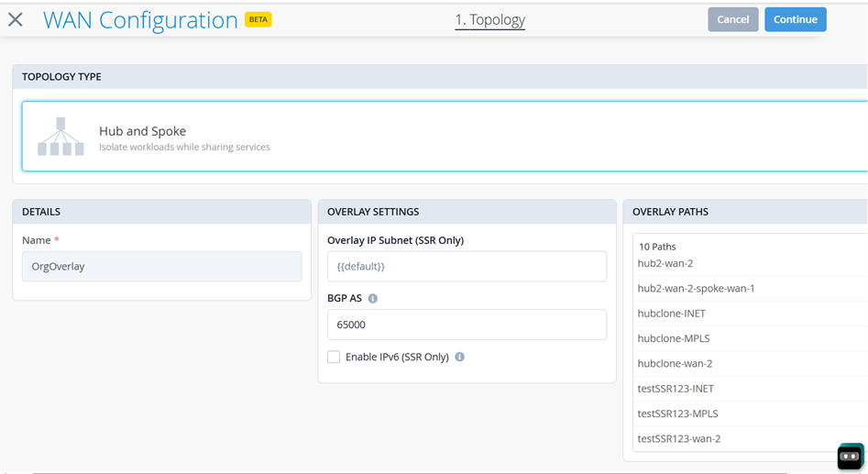This screenshot has width=868, height=474.
Task: Click the 10 Paths count label
Action: [x=657, y=247]
